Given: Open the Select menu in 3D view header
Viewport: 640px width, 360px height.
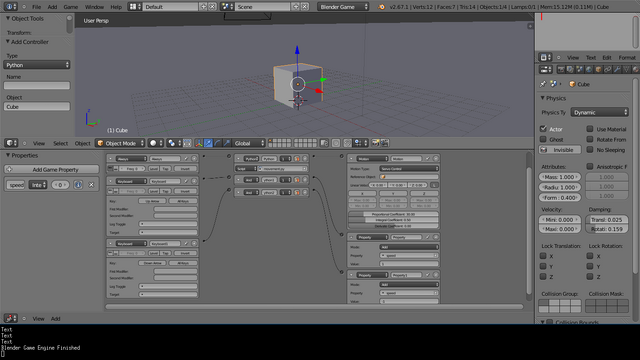Looking at the screenshot, I should click(x=60, y=143).
